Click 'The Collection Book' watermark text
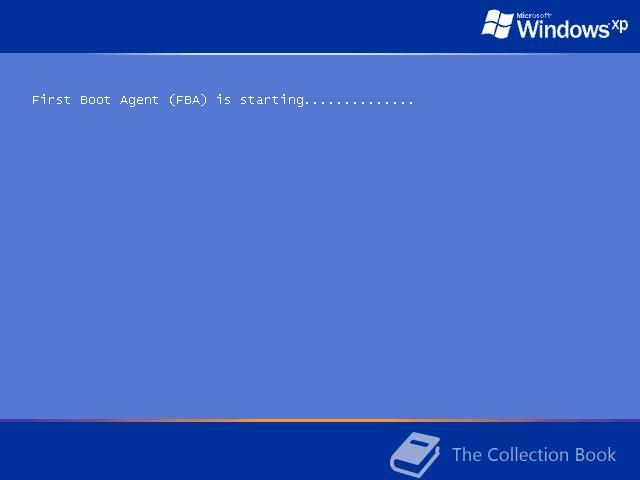 click(x=534, y=455)
